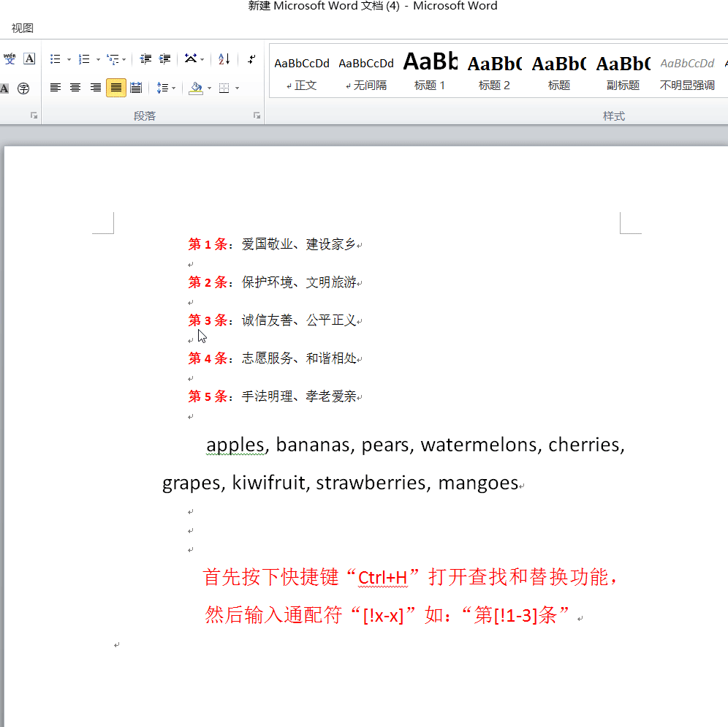
Task: Toggle paragraph marks visibility
Action: (252, 59)
